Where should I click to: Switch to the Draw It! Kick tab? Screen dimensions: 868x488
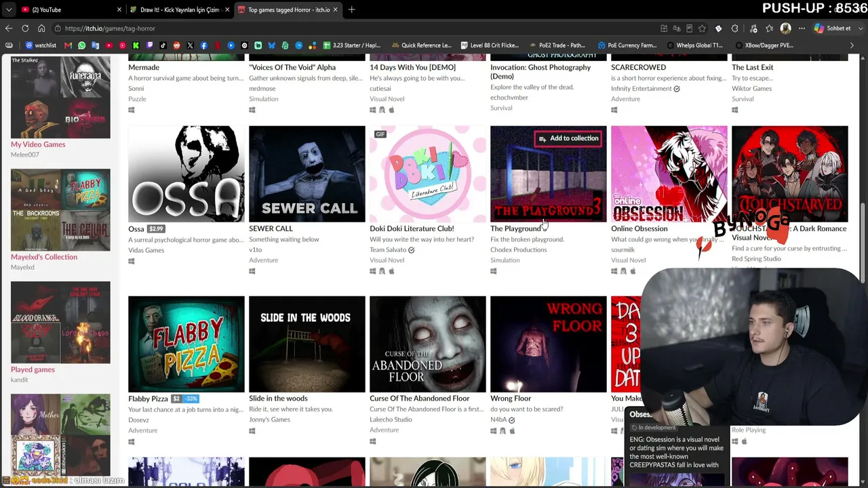[180, 9]
